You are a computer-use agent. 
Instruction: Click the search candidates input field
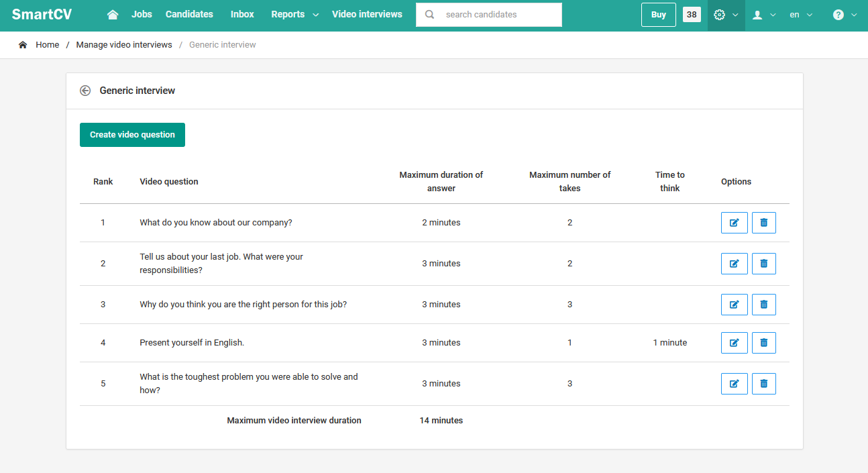[496, 15]
